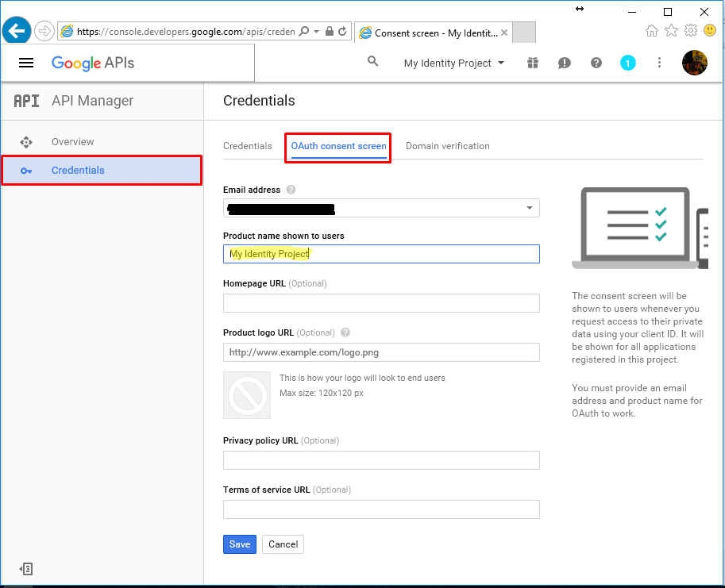Click the Credentials page heading
725x588 pixels.
click(259, 101)
